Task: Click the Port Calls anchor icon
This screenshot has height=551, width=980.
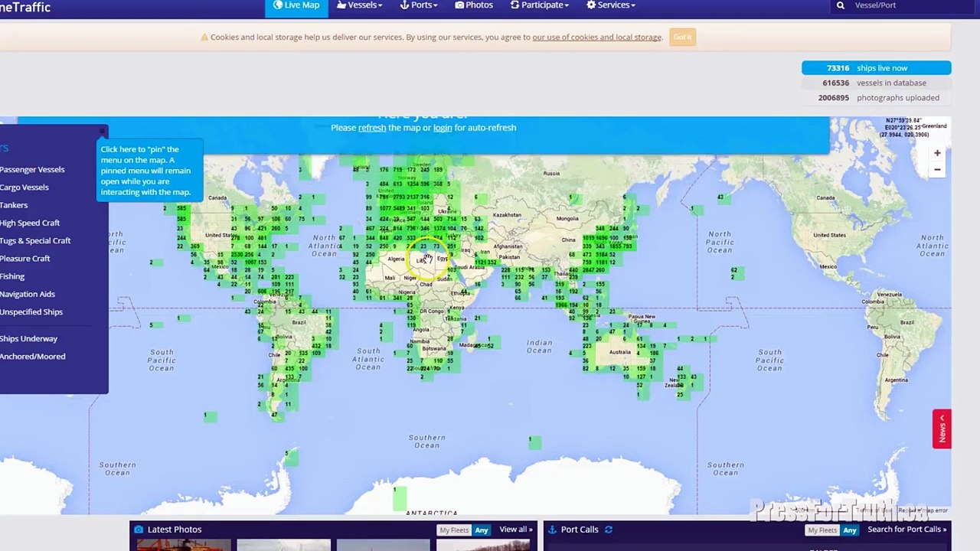Action: [x=552, y=530]
